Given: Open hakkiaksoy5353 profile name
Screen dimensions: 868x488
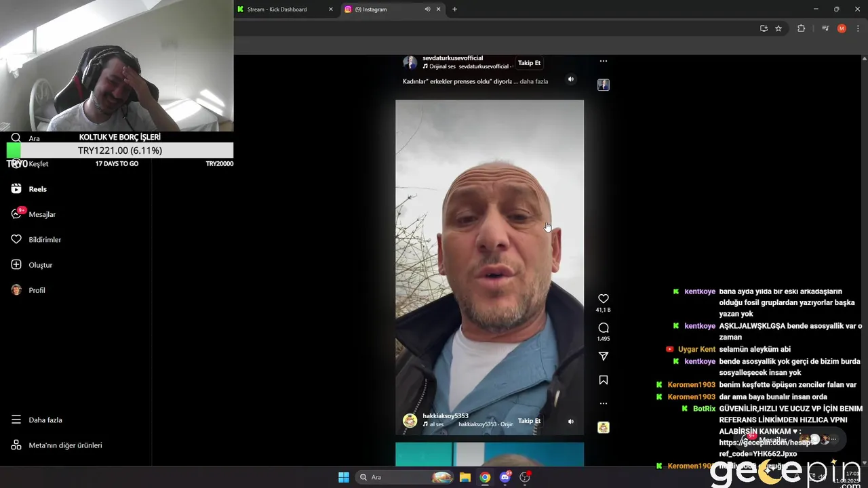Looking at the screenshot, I should [446, 416].
